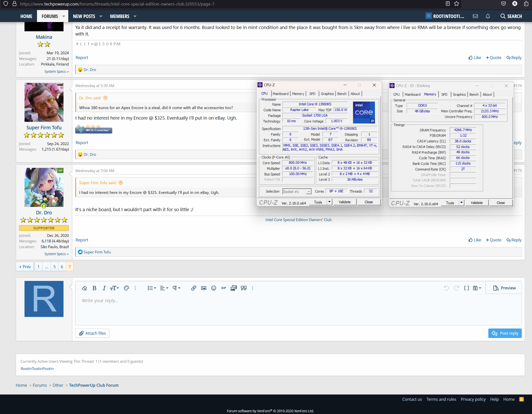Click the Prev page link
This screenshot has width=532, height=414.
[25, 267]
